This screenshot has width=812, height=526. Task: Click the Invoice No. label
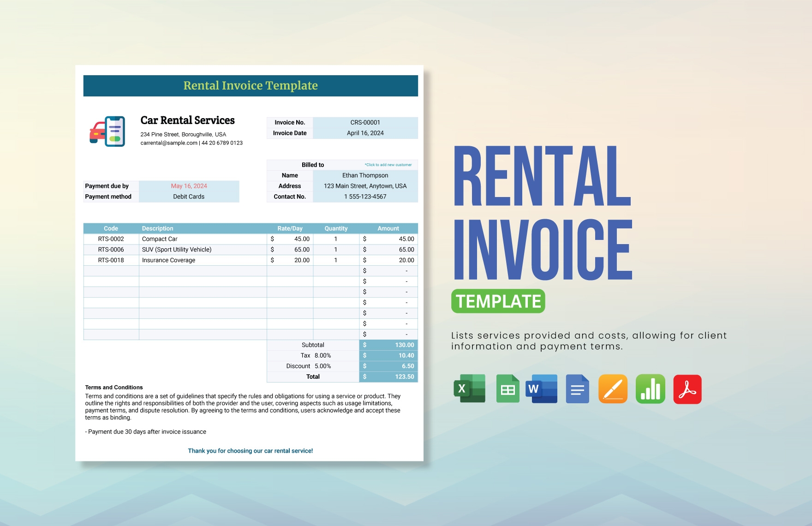(x=290, y=122)
